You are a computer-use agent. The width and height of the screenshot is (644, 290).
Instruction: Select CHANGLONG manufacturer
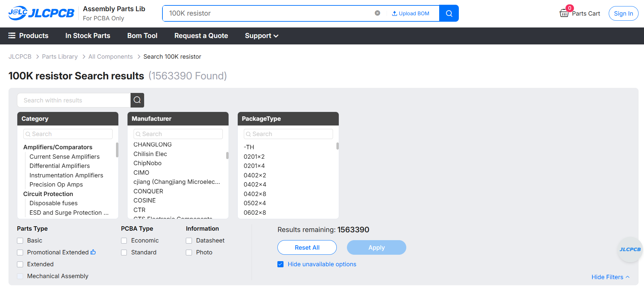(153, 144)
